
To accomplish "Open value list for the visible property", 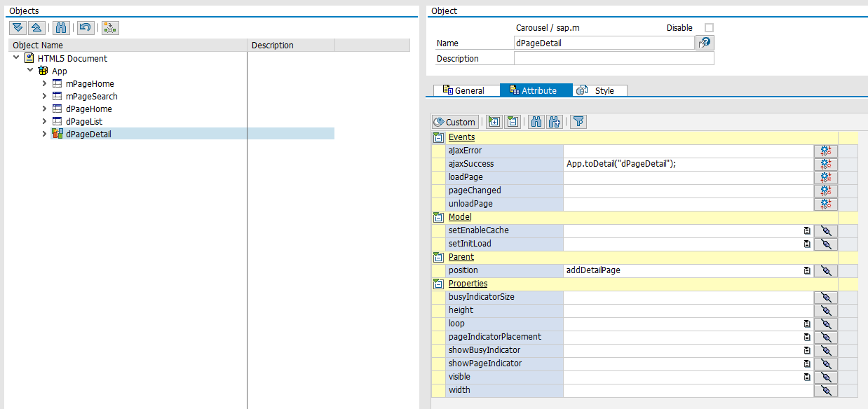I will (807, 377).
